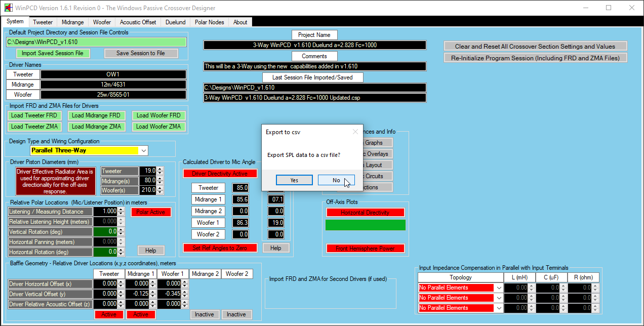Toggle the Driver Directivity Active button
The height and width of the screenshot is (326, 644).
220,174
